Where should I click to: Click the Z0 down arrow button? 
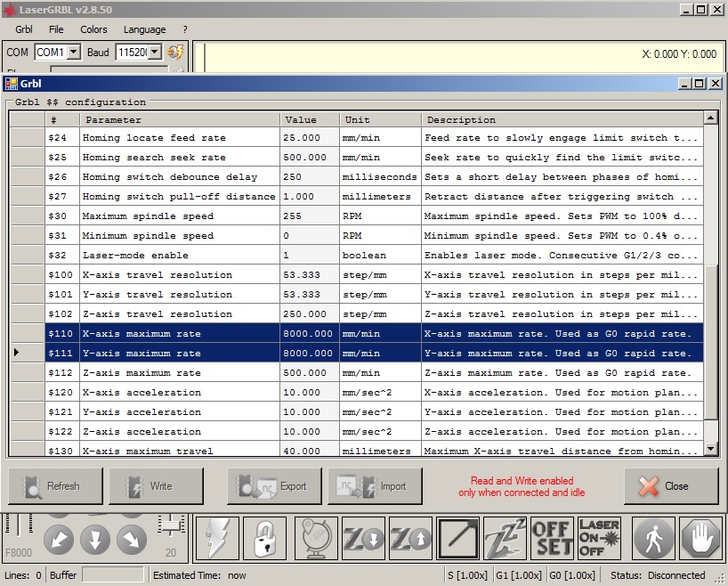click(x=363, y=538)
